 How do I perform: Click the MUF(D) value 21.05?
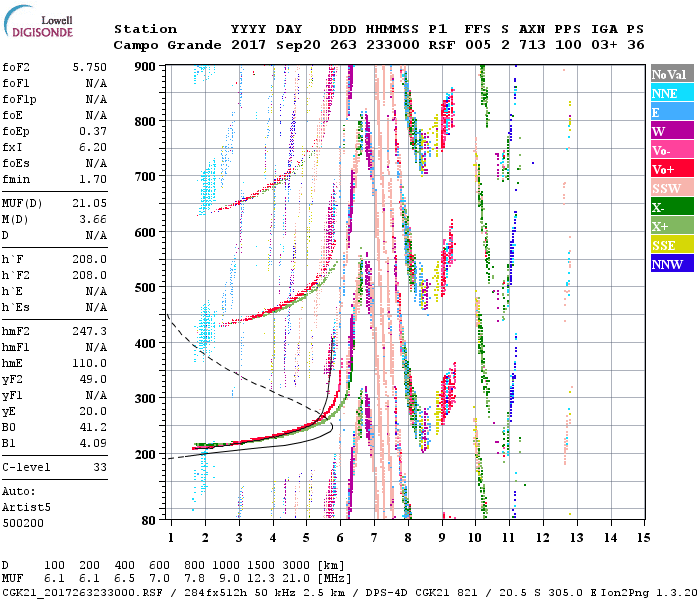point(89,203)
